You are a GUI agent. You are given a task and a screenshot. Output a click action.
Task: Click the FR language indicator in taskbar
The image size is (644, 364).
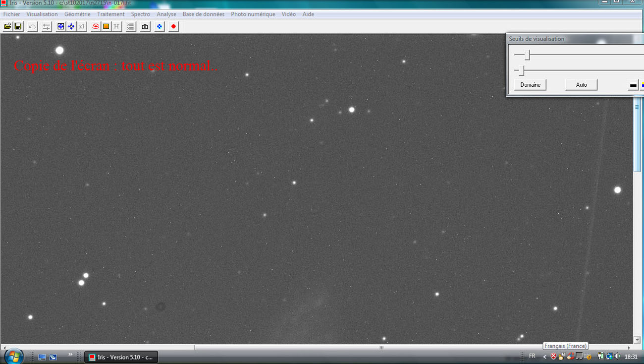click(532, 356)
